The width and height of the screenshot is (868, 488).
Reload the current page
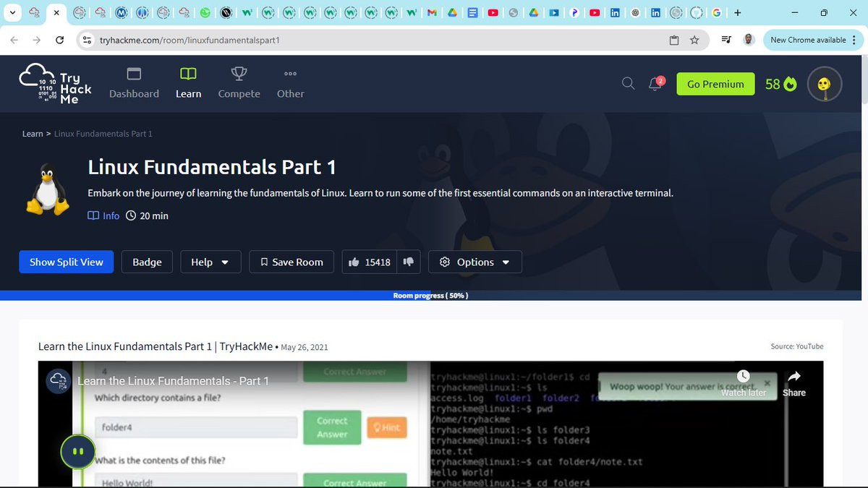60,40
